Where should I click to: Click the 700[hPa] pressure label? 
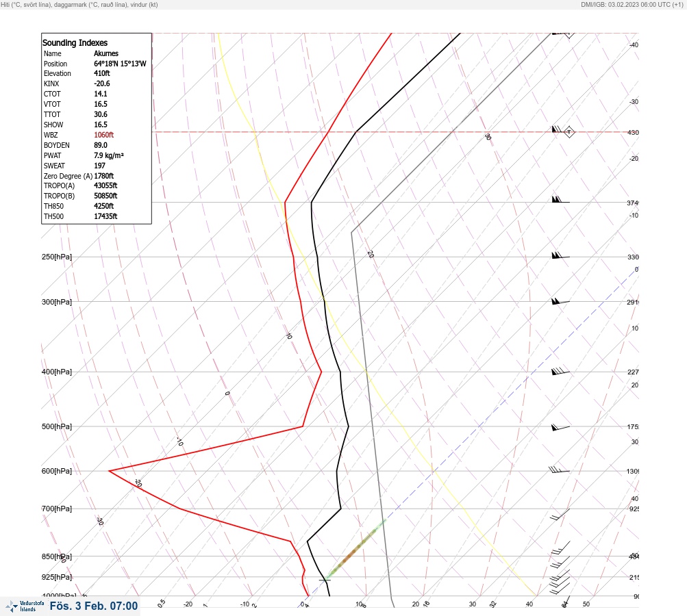[57, 509]
